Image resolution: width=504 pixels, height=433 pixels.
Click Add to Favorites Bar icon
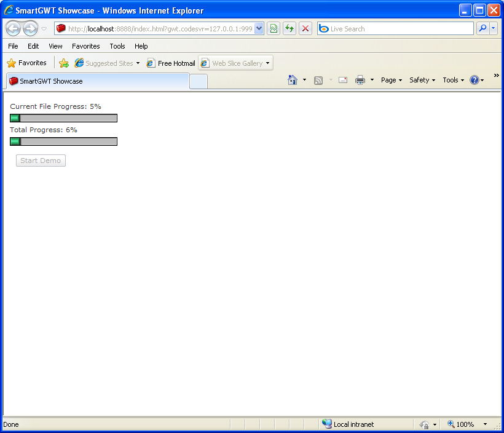64,63
